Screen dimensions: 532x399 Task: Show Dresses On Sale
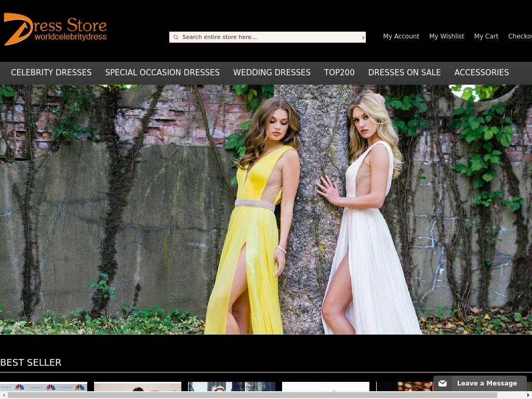pos(404,73)
